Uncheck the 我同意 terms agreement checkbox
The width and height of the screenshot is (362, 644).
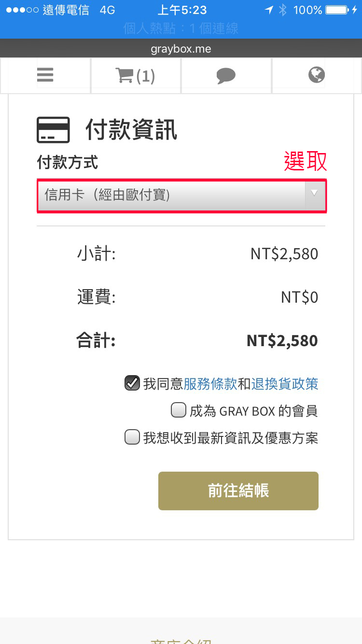(132, 383)
